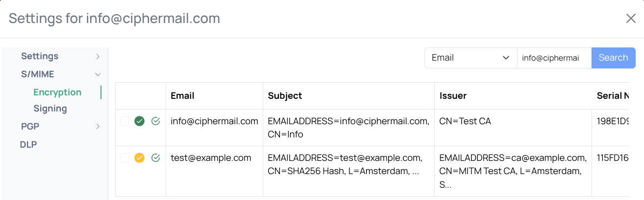This screenshot has width=644, height=200.
Task: Open the Encryption sidebar item
Action: (x=57, y=92)
